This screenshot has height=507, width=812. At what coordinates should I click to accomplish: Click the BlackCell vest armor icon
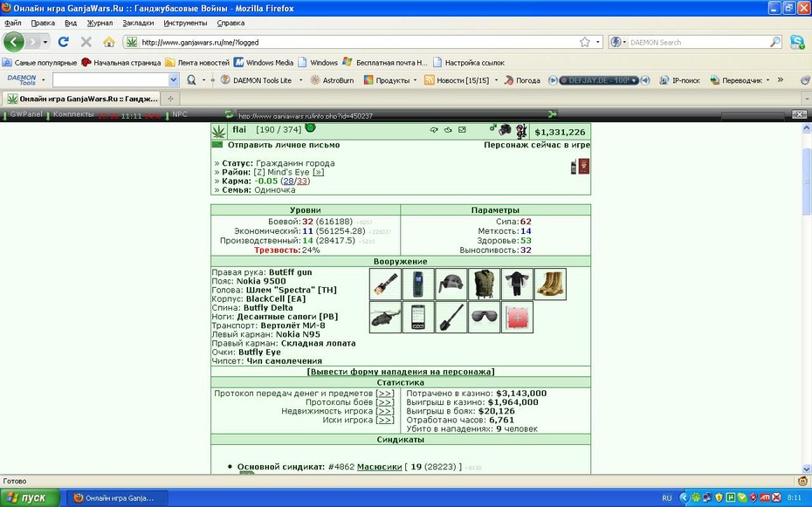(x=485, y=284)
